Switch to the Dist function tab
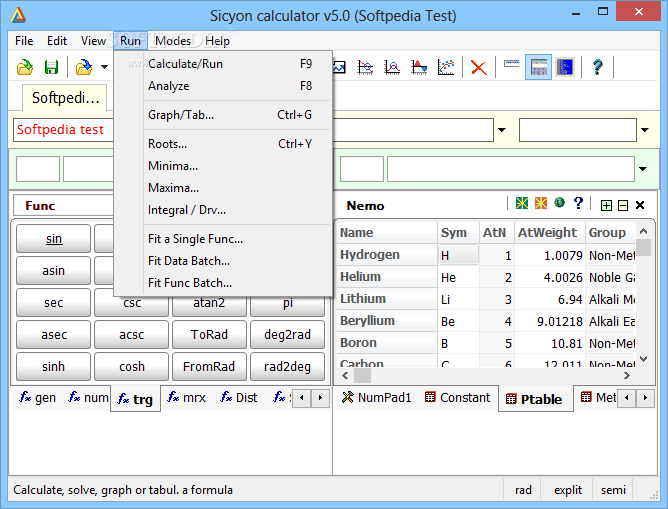The width and height of the screenshot is (668, 509). (239, 398)
